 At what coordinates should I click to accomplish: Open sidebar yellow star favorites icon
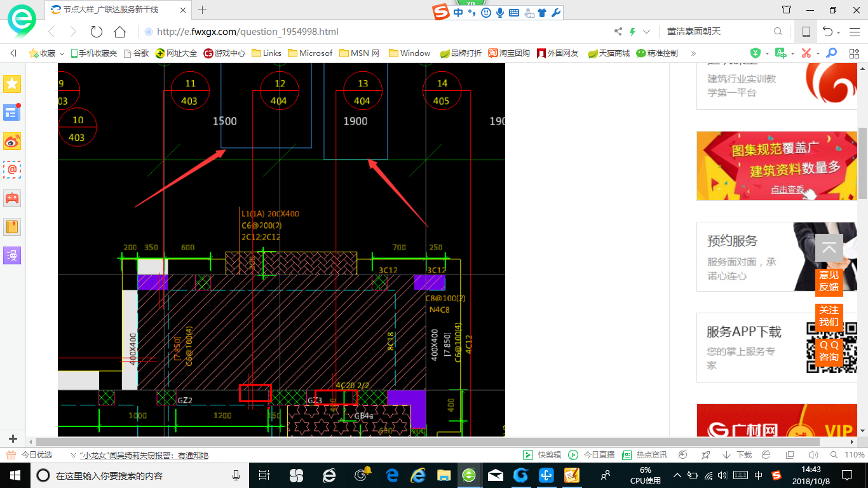(12, 83)
